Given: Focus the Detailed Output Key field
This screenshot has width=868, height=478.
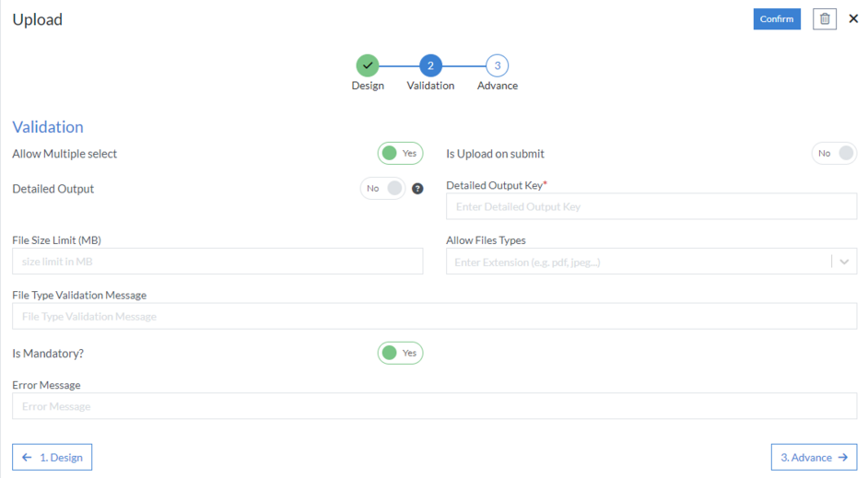Looking at the screenshot, I should [x=651, y=206].
